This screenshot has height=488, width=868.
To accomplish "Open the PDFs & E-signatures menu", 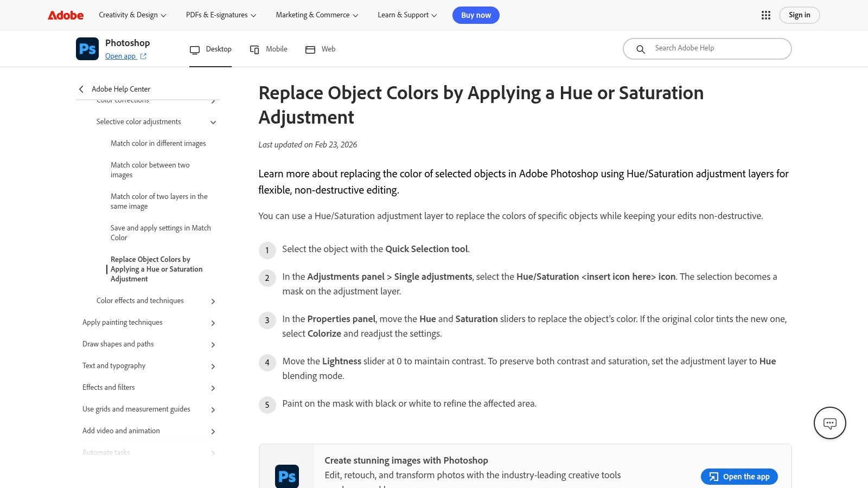I will pos(221,15).
